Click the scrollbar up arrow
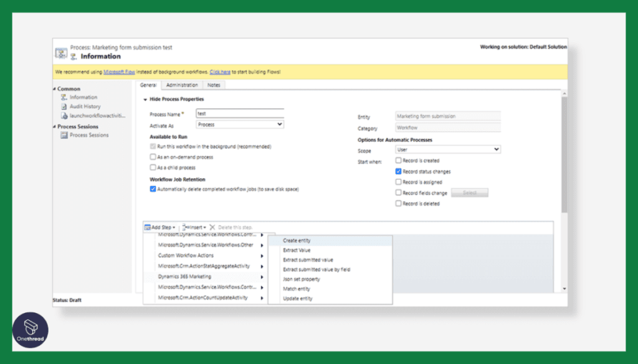638x364 pixels. point(564,93)
